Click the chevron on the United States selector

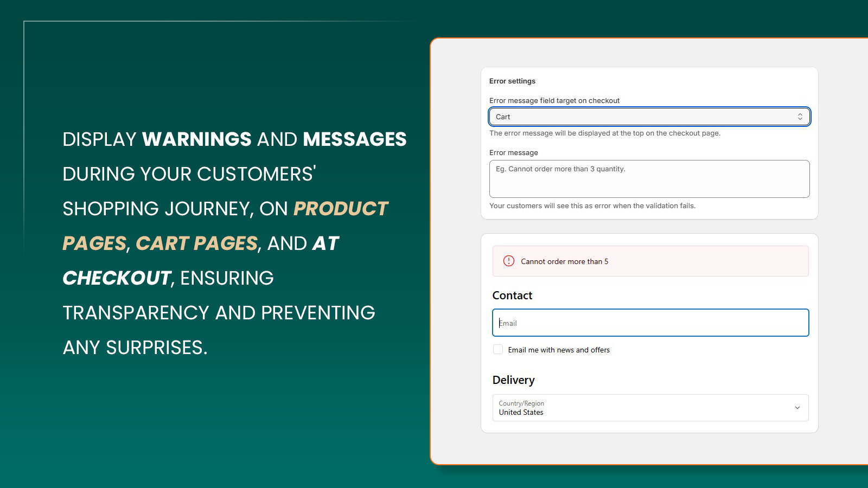tap(797, 408)
